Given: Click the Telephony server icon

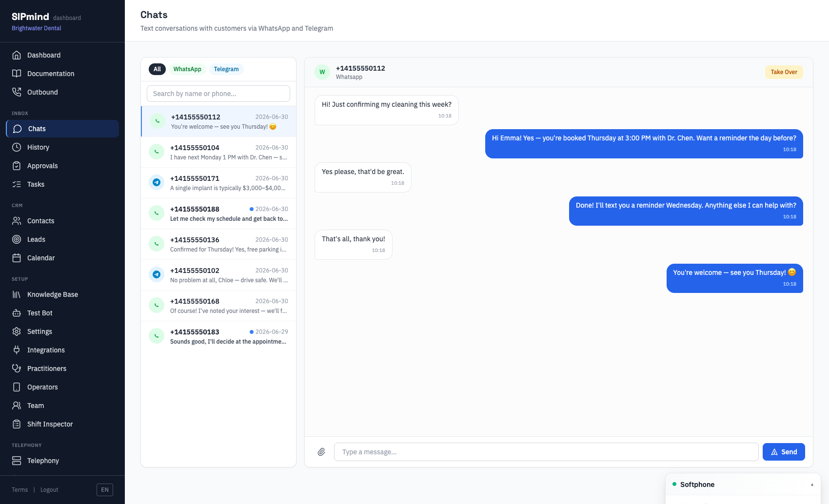Looking at the screenshot, I should pos(17,461).
